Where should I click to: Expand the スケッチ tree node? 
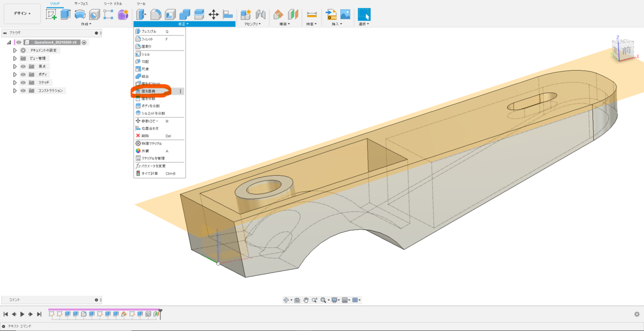click(15, 82)
